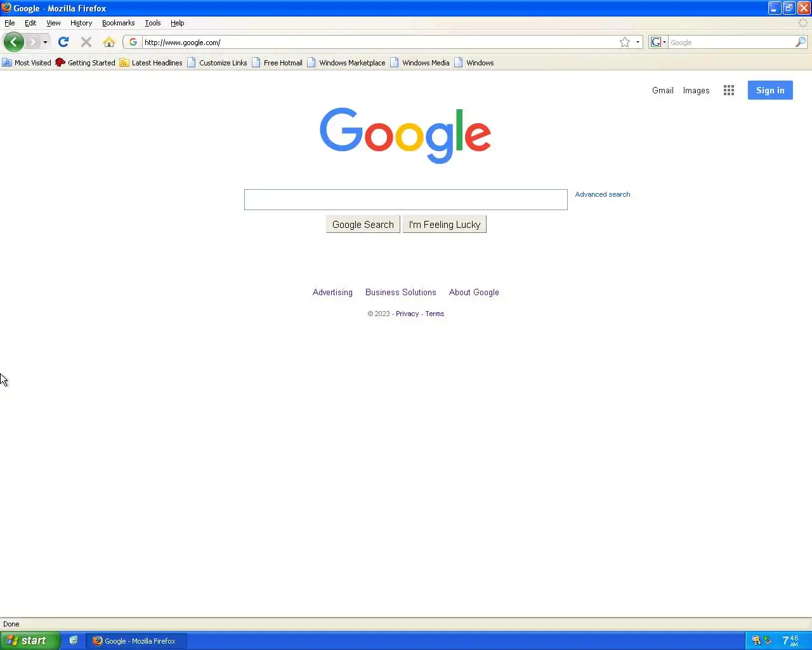Click the taskbar clock showing 7:46

(790, 640)
